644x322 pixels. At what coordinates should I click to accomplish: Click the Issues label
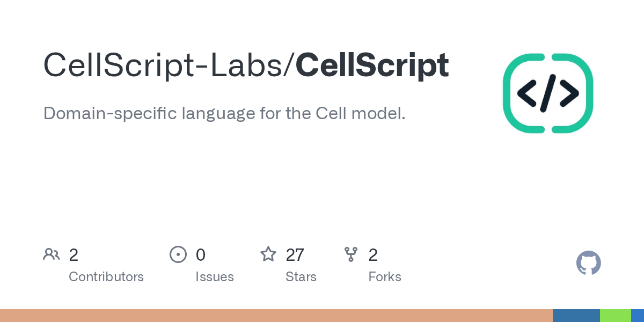click(x=215, y=277)
